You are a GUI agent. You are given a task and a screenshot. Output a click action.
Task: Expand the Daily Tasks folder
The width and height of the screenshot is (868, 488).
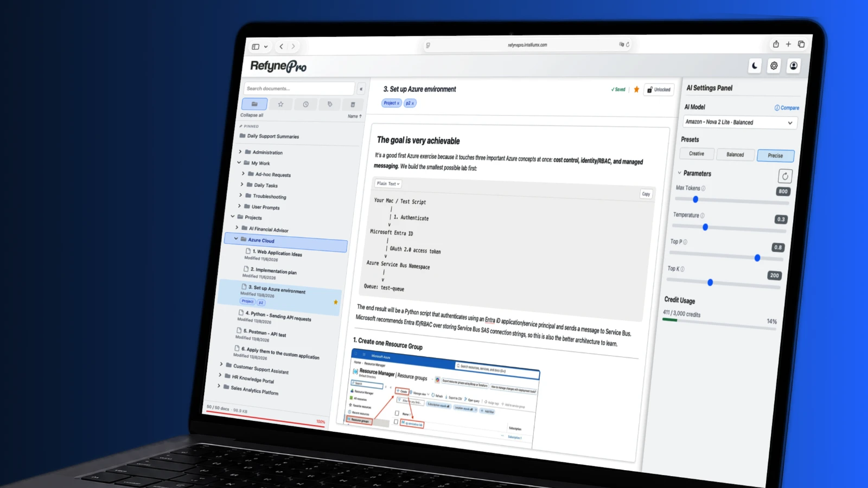[x=242, y=184]
